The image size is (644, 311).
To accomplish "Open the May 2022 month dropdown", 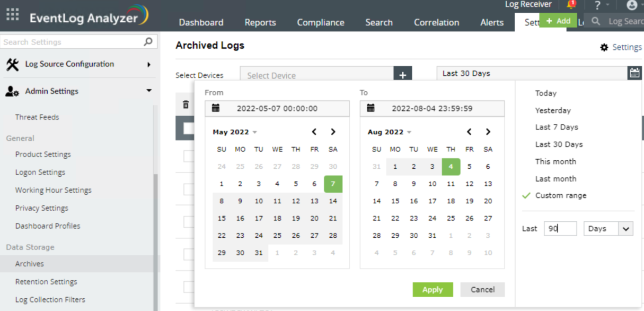I will [x=234, y=132].
